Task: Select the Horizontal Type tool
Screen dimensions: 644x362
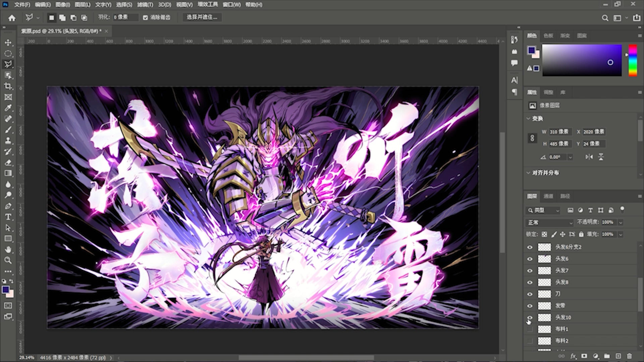Action: 8,217
